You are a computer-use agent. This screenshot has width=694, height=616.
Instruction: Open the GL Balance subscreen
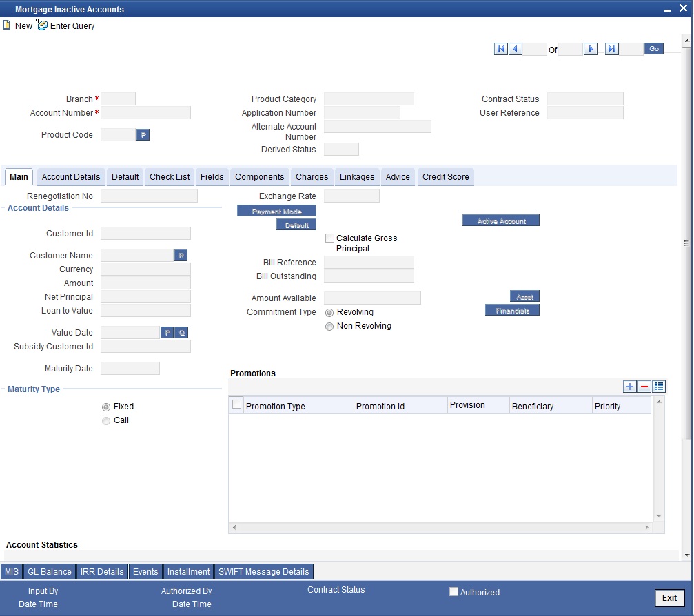point(50,572)
